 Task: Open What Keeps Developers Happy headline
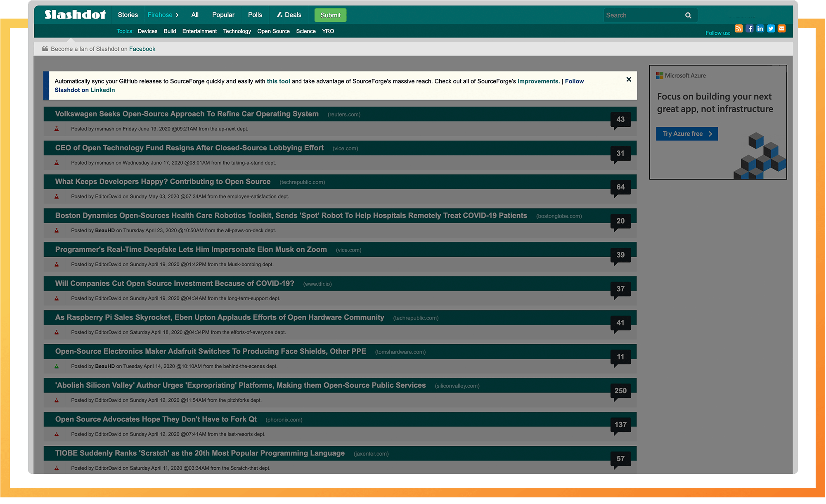(163, 182)
